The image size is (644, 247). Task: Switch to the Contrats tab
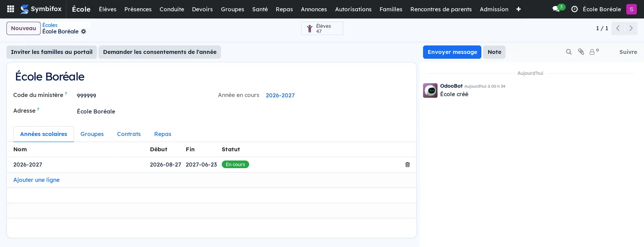pos(129,134)
